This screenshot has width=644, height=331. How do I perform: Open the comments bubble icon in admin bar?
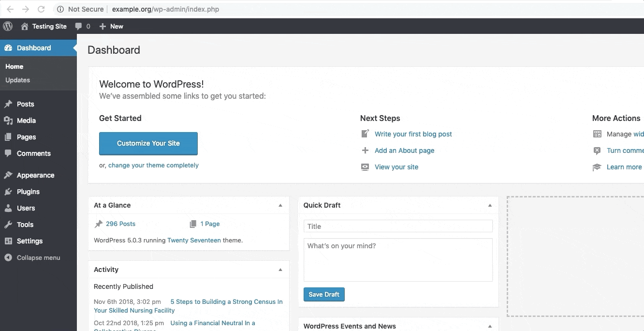coord(78,26)
